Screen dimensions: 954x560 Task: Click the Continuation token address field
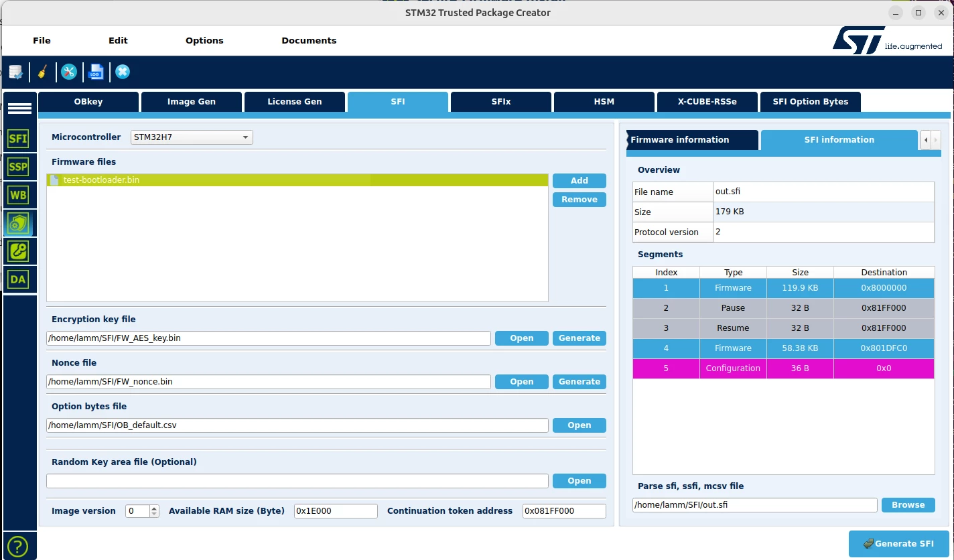coord(564,510)
